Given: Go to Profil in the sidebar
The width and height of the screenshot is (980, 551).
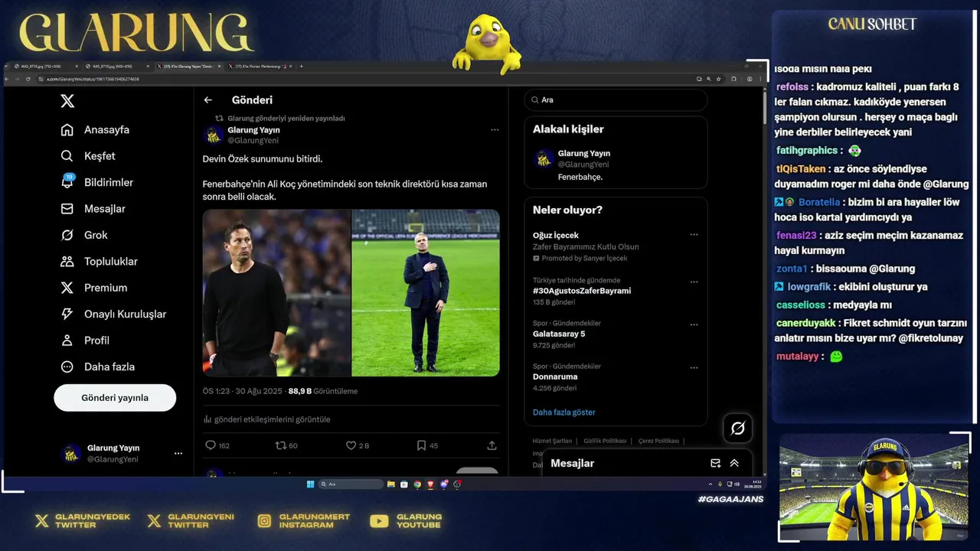Looking at the screenshot, I should point(85,341).
